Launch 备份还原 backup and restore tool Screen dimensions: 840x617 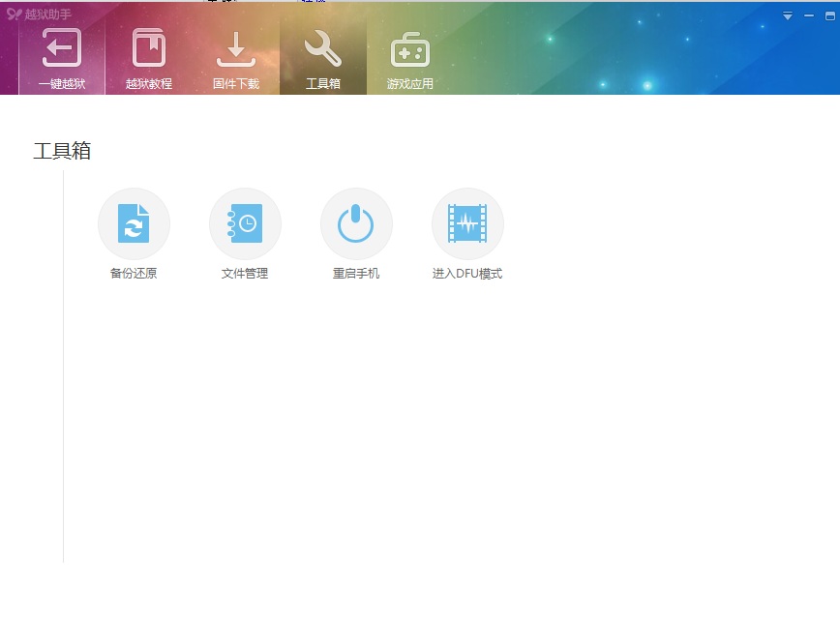point(134,221)
